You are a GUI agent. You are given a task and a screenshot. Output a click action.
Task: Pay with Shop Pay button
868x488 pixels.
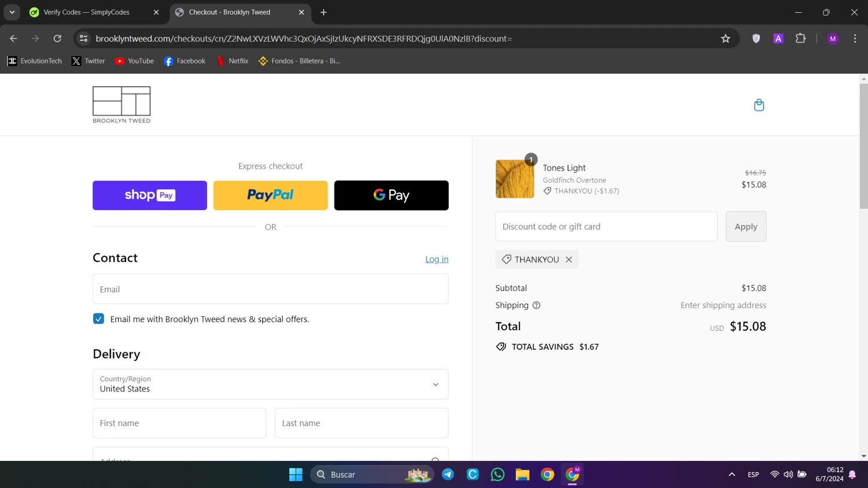[x=150, y=195]
